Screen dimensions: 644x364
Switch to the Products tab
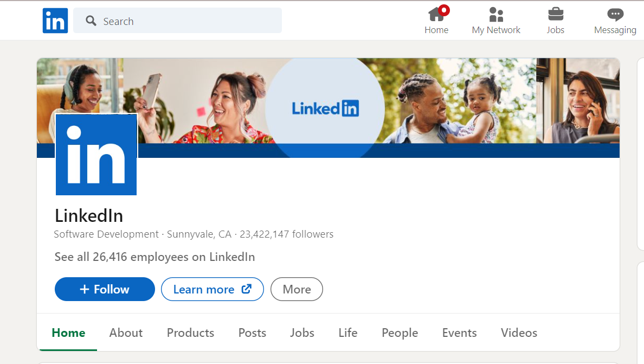click(x=191, y=333)
